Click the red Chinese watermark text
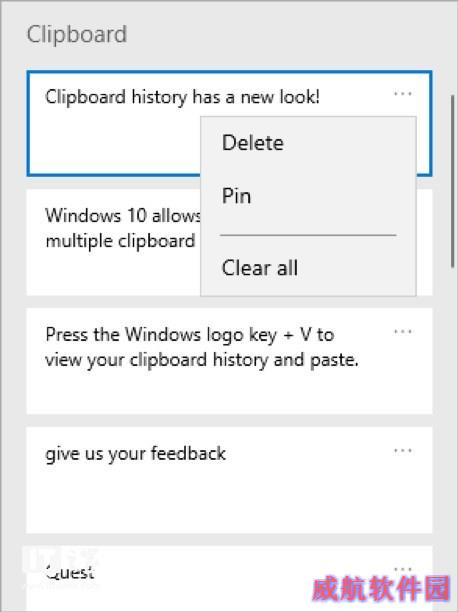The width and height of the screenshot is (458, 612). pos(381,589)
